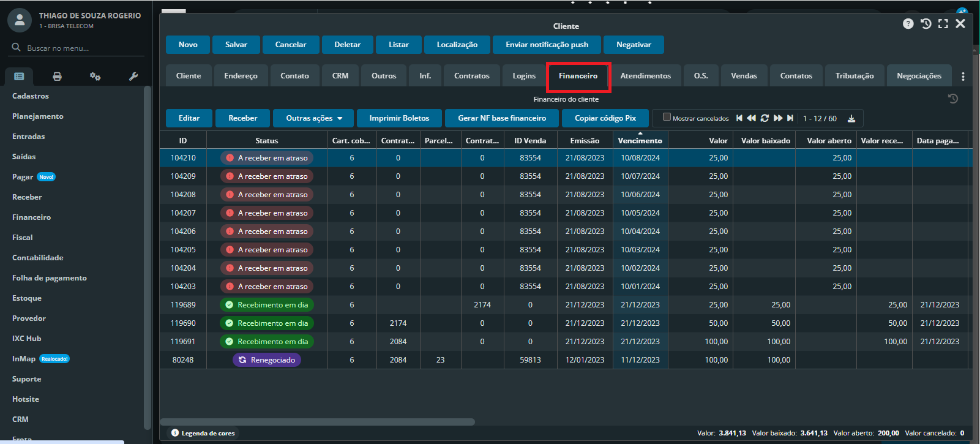Select the wrench tools sidebar icon
980x444 pixels.
(133, 77)
